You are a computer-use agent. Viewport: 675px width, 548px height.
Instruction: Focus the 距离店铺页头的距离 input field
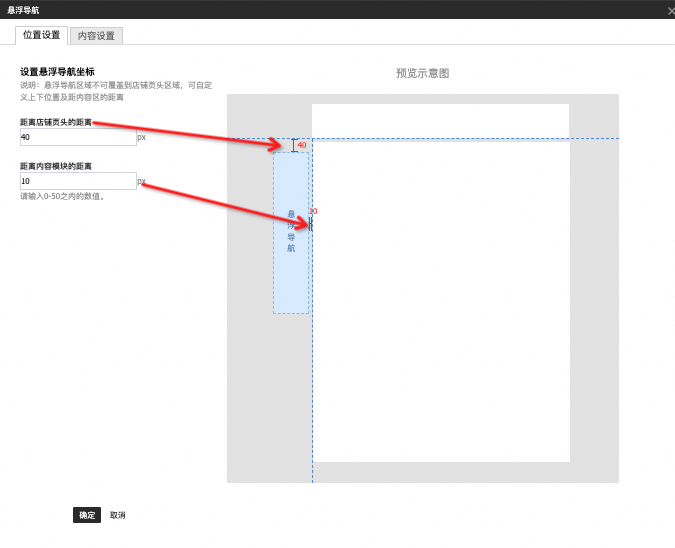pyautogui.click(x=78, y=137)
